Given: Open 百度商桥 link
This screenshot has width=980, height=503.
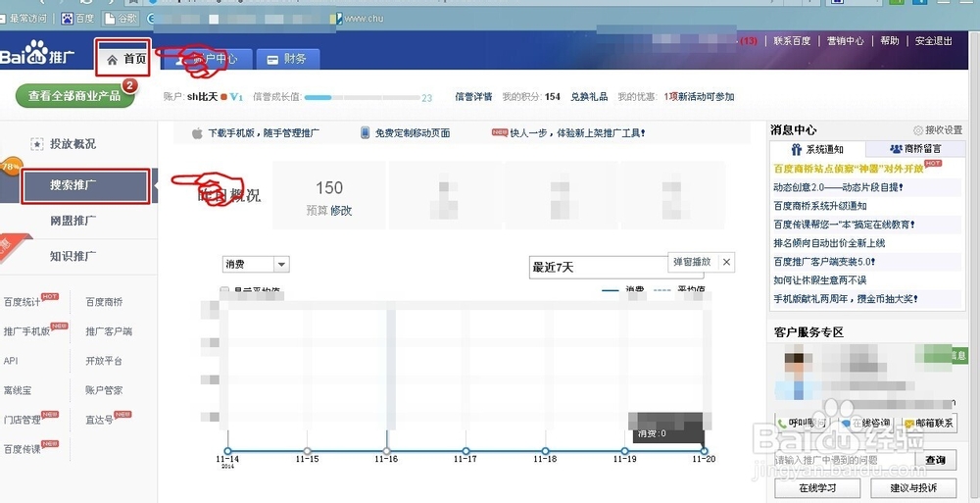Looking at the screenshot, I should (104, 302).
